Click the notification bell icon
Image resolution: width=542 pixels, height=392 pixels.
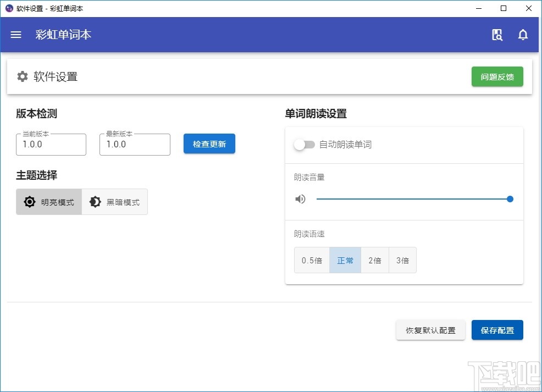click(x=523, y=35)
